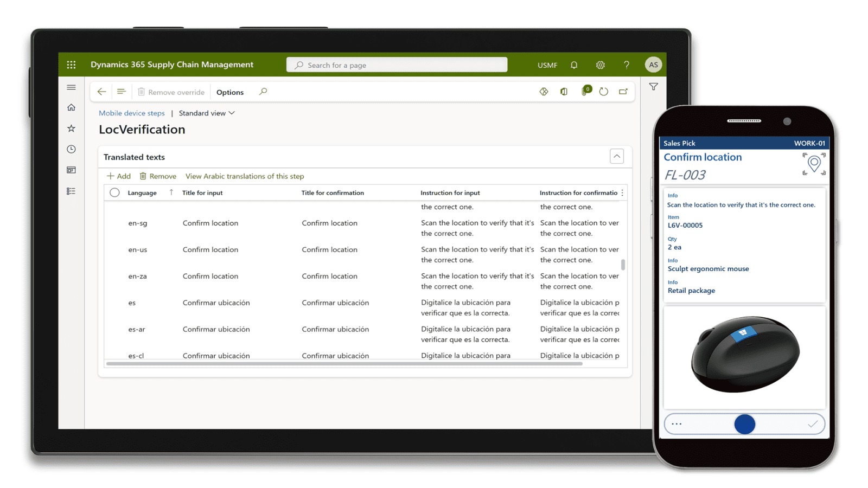Click View Arabic translations of this step
The height and width of the screenshot is (488, 868).
tap(244, 176)
